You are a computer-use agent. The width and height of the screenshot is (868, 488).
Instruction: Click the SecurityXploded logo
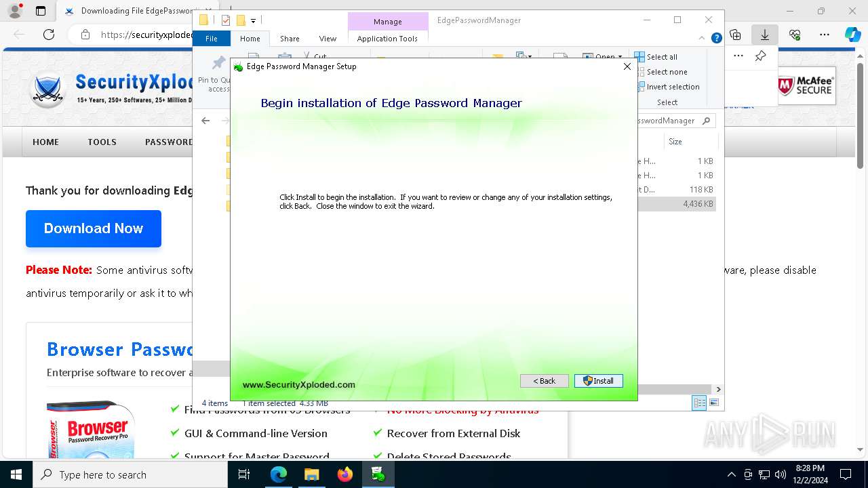[112, 88]
